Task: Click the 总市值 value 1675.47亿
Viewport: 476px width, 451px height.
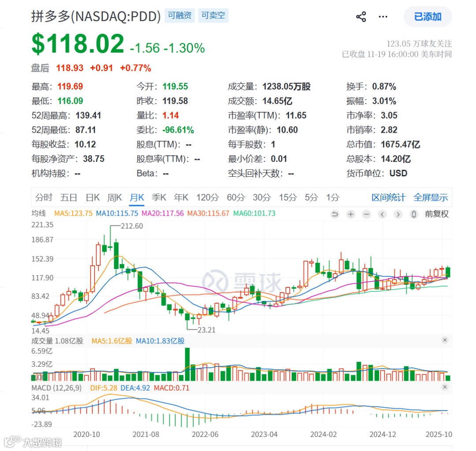Action: [400, 144]
